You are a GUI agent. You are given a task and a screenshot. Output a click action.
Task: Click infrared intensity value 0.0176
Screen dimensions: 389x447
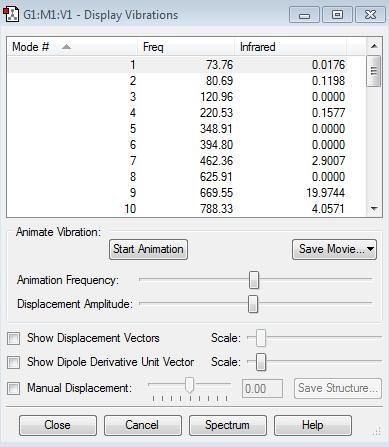(328, 65)
